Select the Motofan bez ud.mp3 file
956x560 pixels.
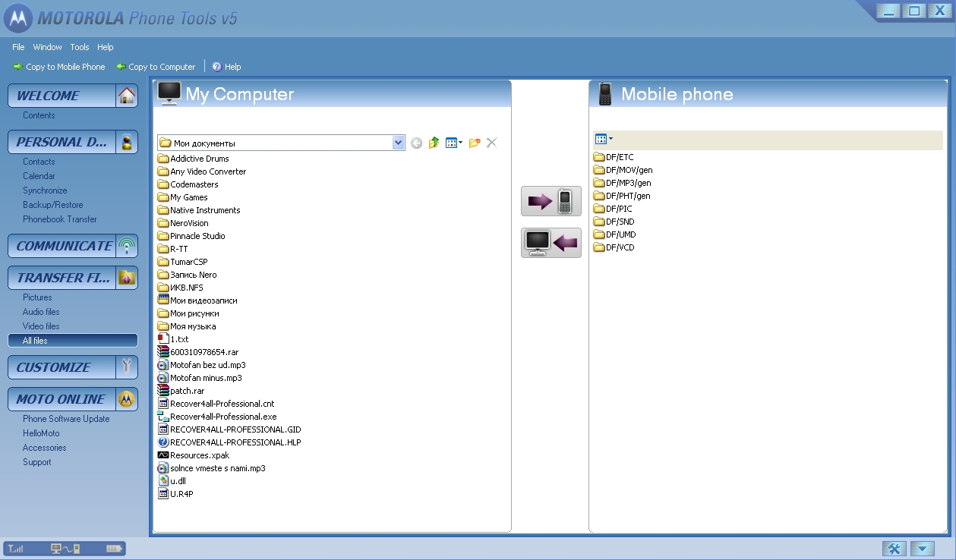click(201, 365)
